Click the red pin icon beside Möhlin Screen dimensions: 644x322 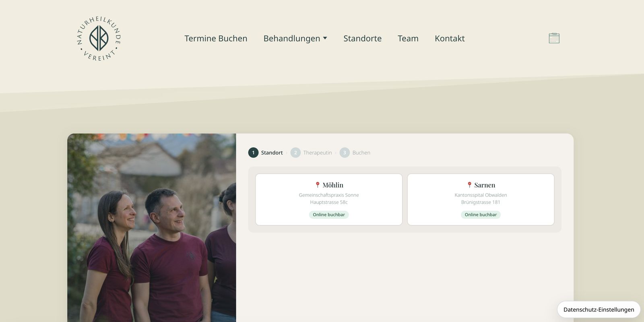pos(318,185)
